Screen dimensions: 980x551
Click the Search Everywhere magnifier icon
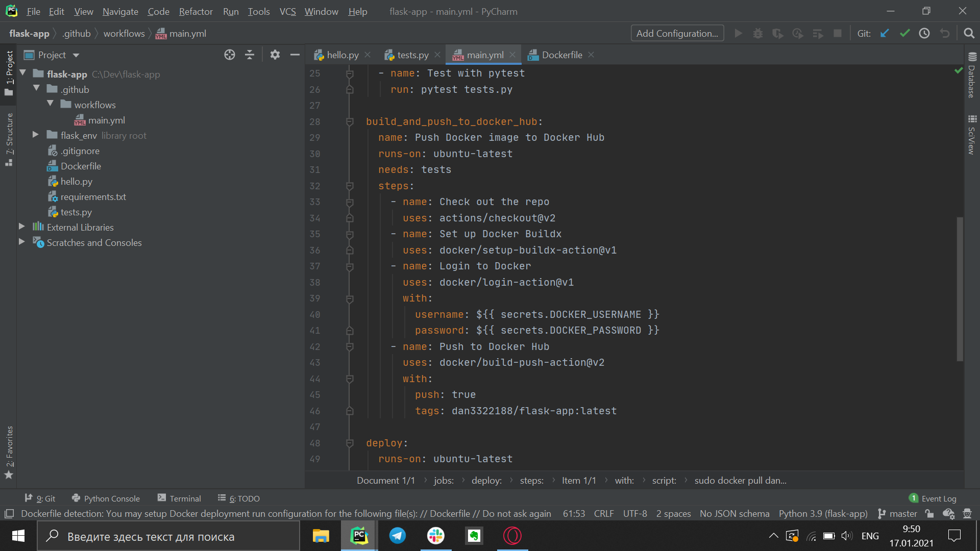click(x=969, y=34)
